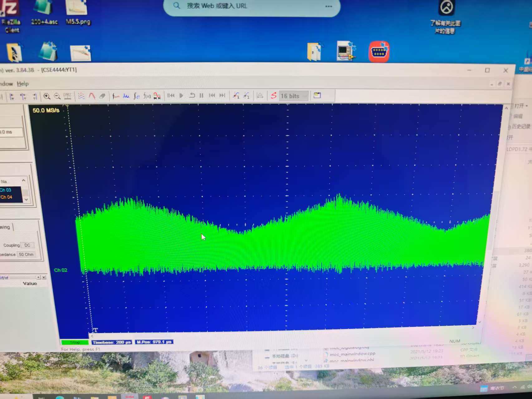Viewport: 532px width, 399px height.
Task: Pause acquisition with the pause button
Action: click(201, 95)
